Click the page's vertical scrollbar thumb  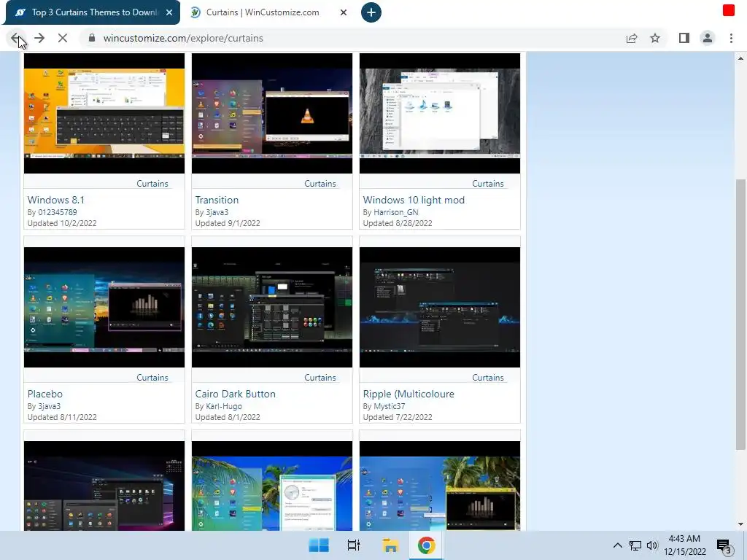click(740, 314)
